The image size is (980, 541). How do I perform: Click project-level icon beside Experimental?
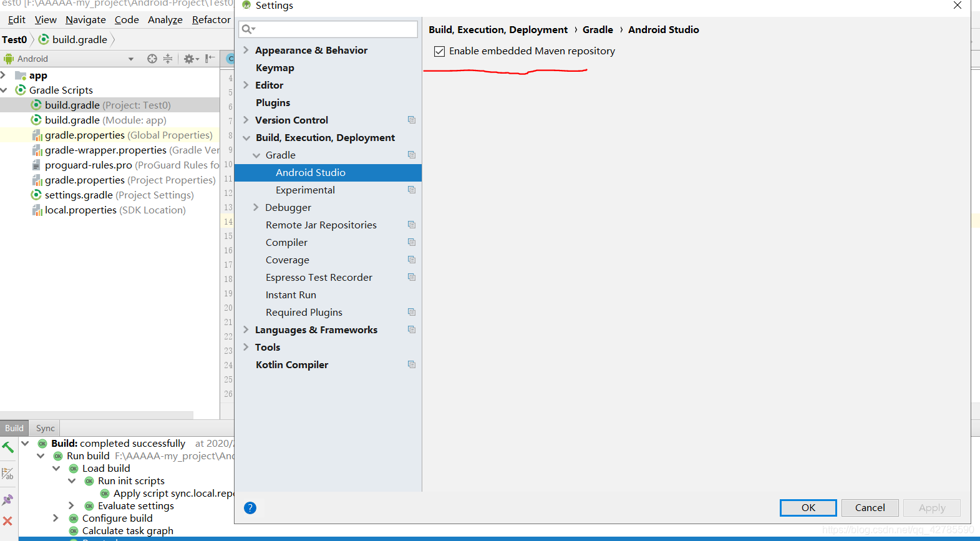(x=412, y=190)
